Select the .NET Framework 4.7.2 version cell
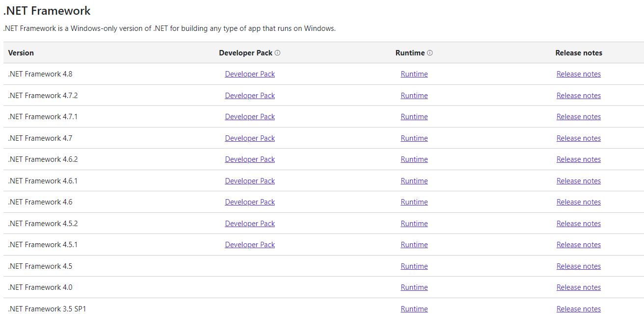The width and height of the screenshot is (644, 333). (43, 96)
